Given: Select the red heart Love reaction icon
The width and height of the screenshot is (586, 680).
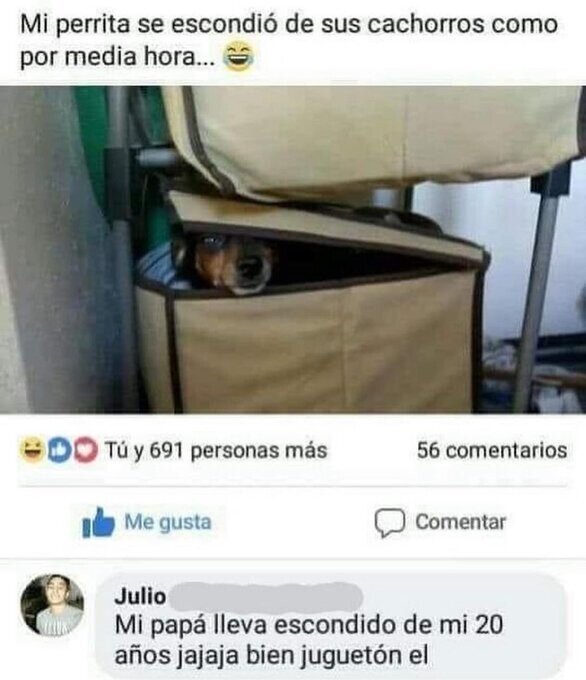Looking at the screenshot, I should [x=85, y=450].
